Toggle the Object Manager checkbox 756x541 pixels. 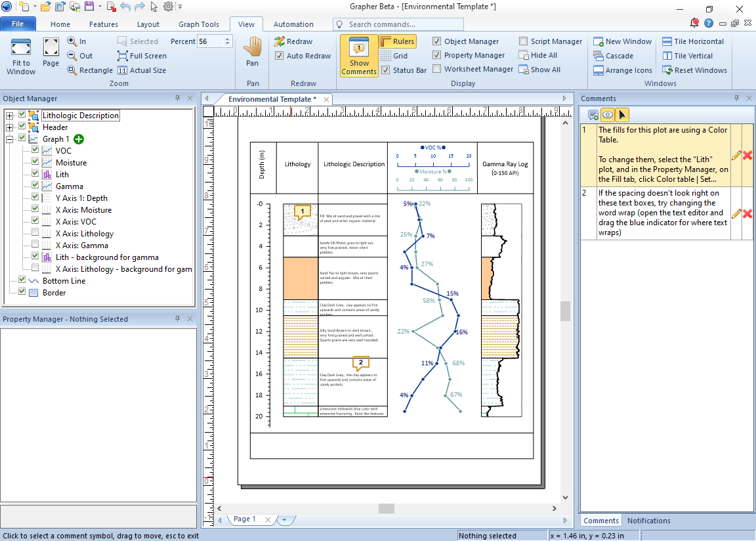pyautogui.click(x=436, y=41)
